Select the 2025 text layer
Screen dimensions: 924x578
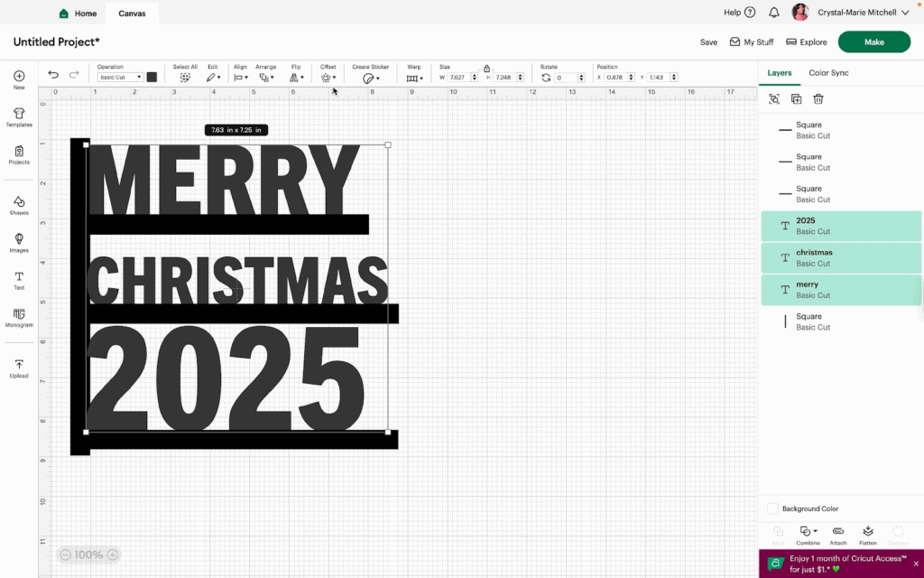tap(841, 226)
